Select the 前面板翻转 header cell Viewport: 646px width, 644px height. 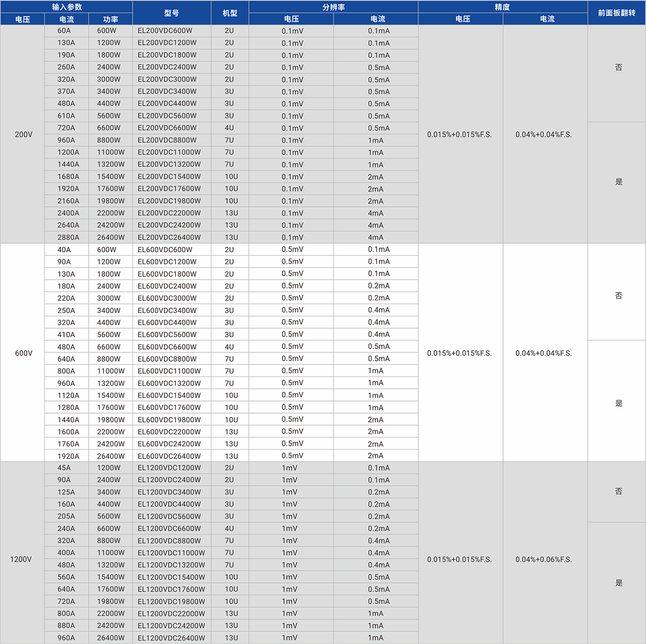click(616, 13)
